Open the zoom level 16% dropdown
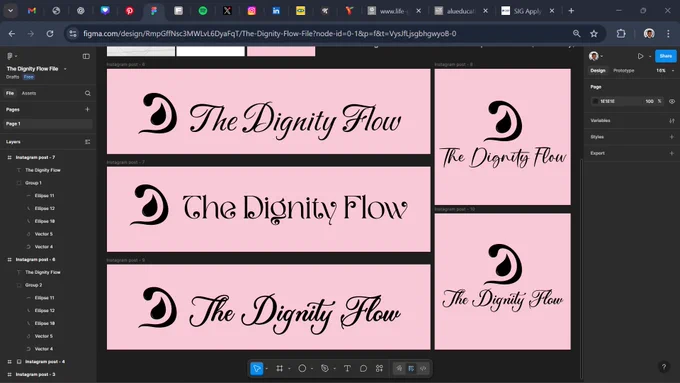Image resolution: width=680 pixels, height=383 pixels. tap(664, 71)
